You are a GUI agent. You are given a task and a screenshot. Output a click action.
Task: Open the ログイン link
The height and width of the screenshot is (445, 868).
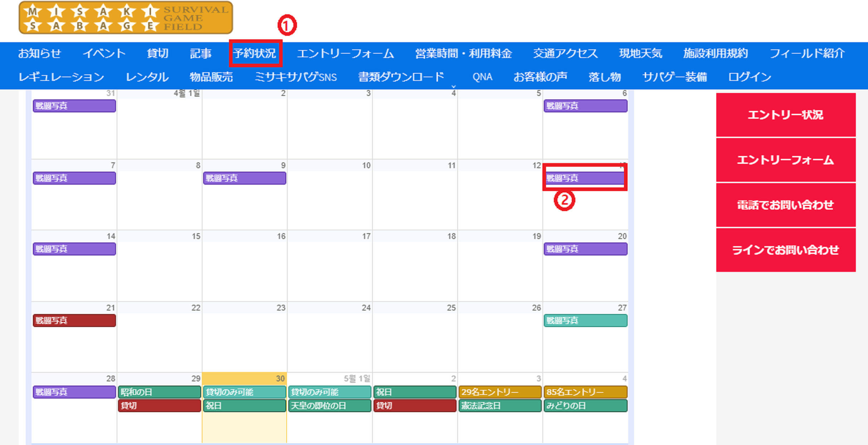tap(749, 77)
